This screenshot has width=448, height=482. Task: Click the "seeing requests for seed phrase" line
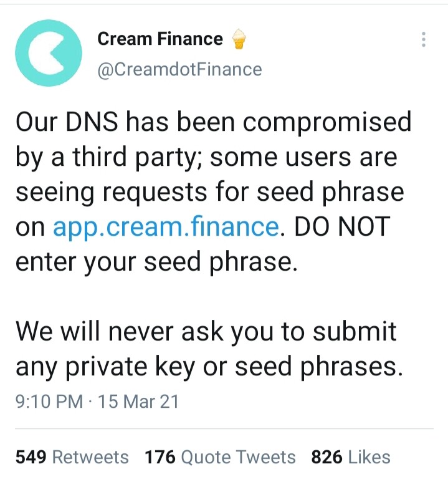pyautogui.click(x=210, y=193)
